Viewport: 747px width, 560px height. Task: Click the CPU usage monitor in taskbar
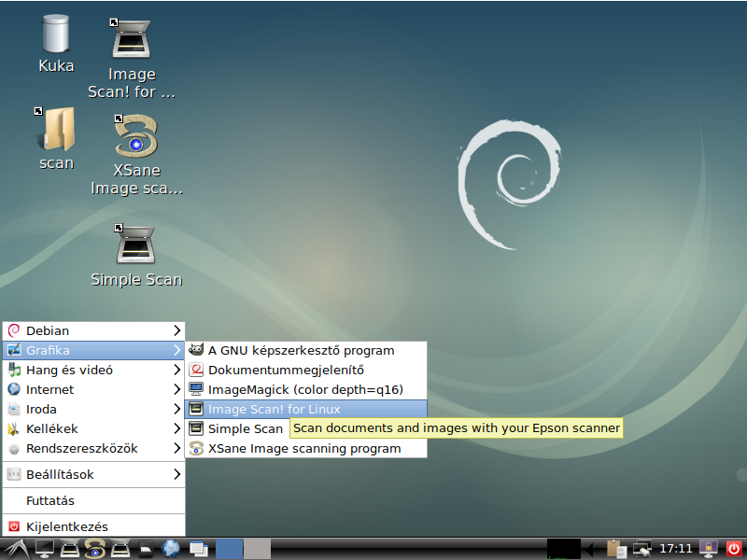pos(564,549)
